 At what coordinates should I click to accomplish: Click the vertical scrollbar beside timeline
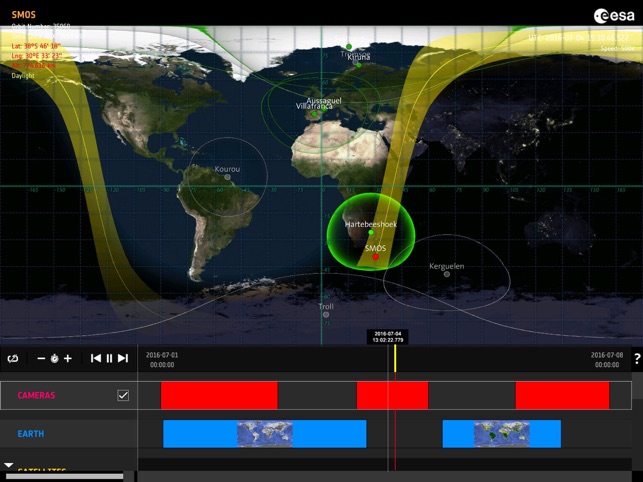638,386
